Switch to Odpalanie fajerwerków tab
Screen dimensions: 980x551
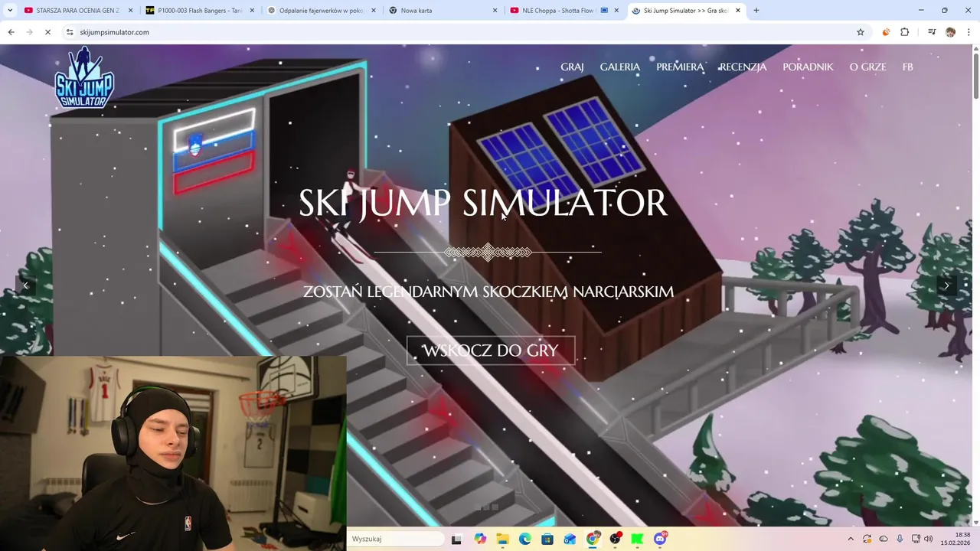[322, 11]
